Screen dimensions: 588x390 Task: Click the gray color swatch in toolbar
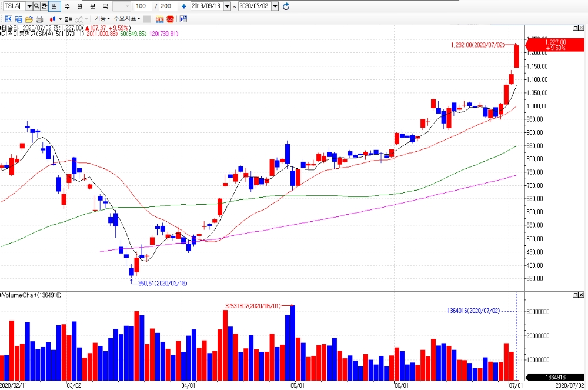tap(146, 19)
